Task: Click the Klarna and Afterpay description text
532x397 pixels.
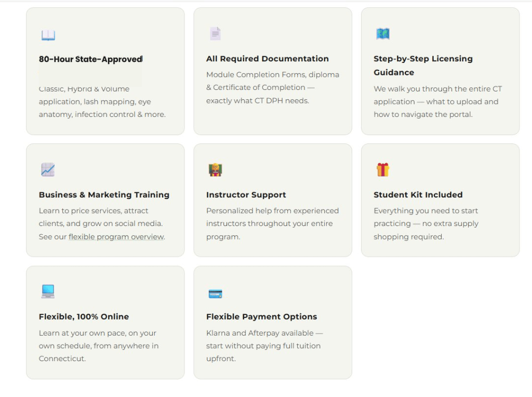Action: tap(264, 346)
